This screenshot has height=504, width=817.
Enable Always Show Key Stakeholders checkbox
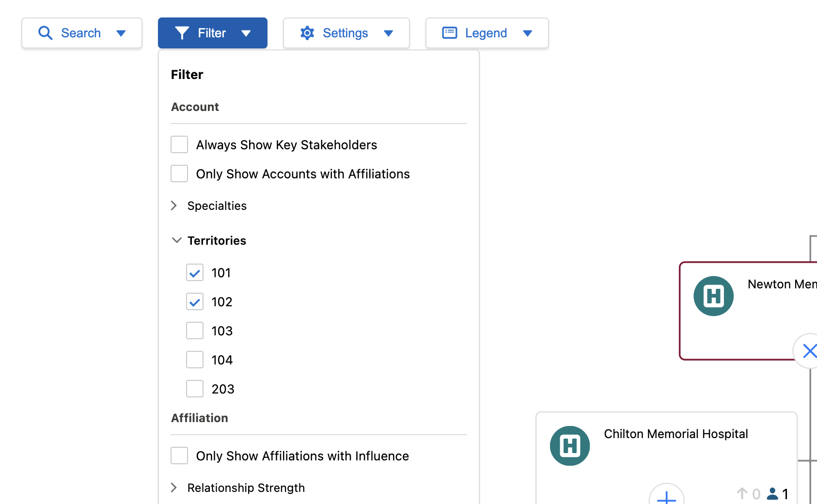(179, 144)
